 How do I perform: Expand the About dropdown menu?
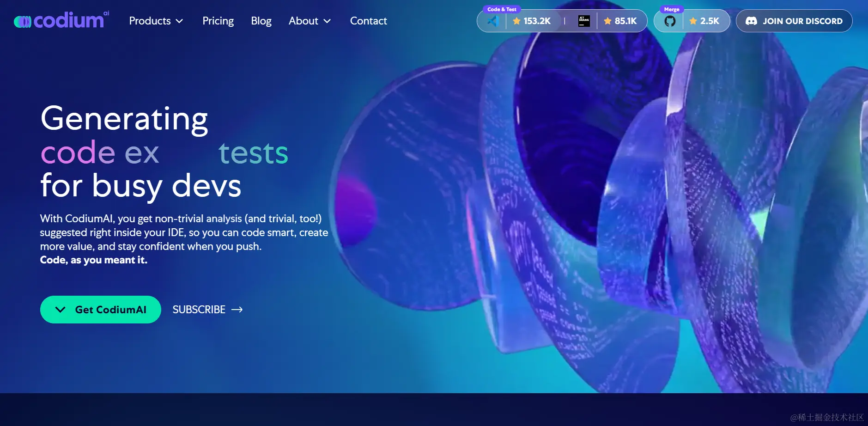click(x=310, y=21)
